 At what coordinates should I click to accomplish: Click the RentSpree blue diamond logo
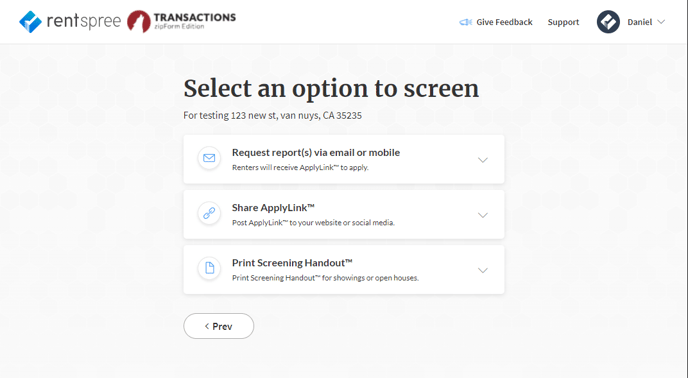(30, 22)
